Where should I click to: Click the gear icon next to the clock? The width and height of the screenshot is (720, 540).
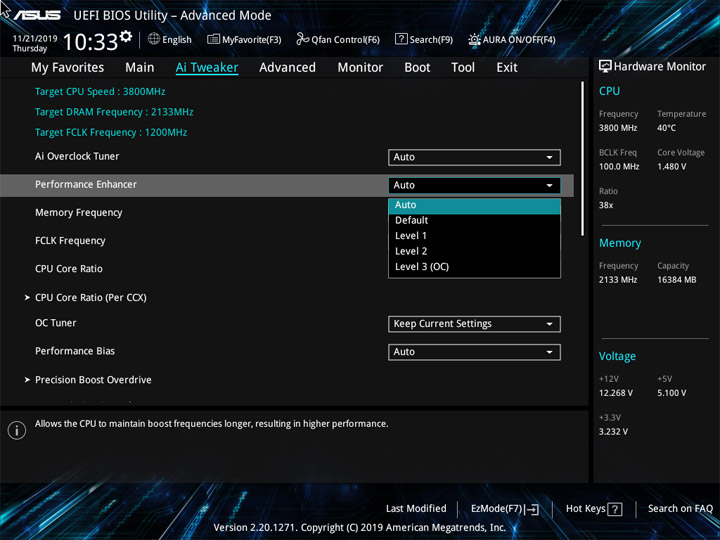click(126, 36)
